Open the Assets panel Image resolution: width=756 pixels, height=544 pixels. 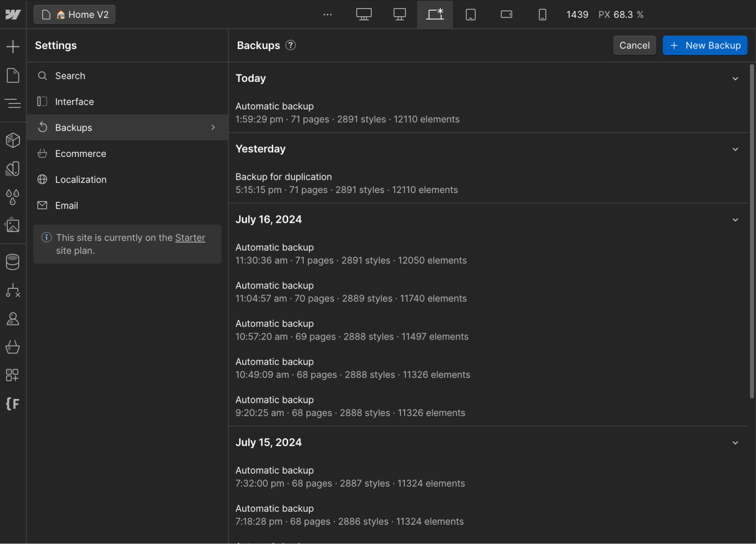pos(13,225)
